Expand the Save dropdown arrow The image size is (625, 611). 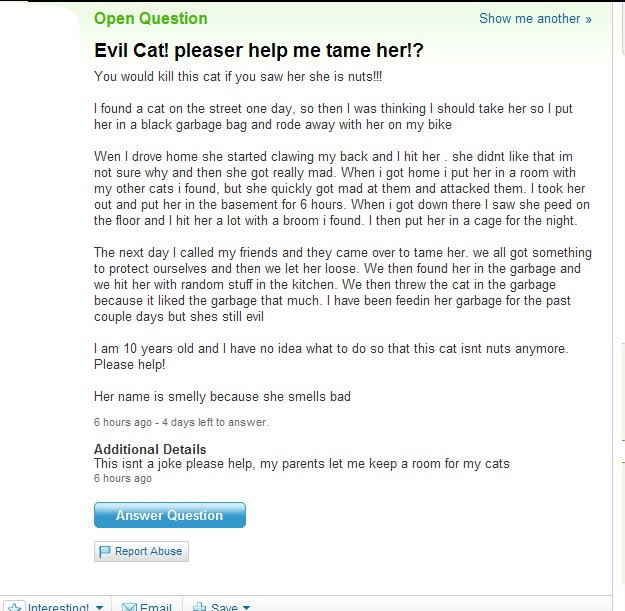pyautogui.click(x=246, y=607)
